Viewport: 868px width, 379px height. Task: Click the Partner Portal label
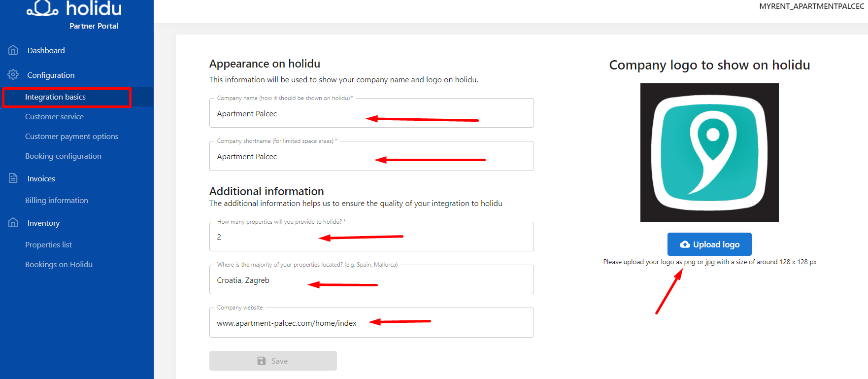pyautogui.click(x=94, y=26)
